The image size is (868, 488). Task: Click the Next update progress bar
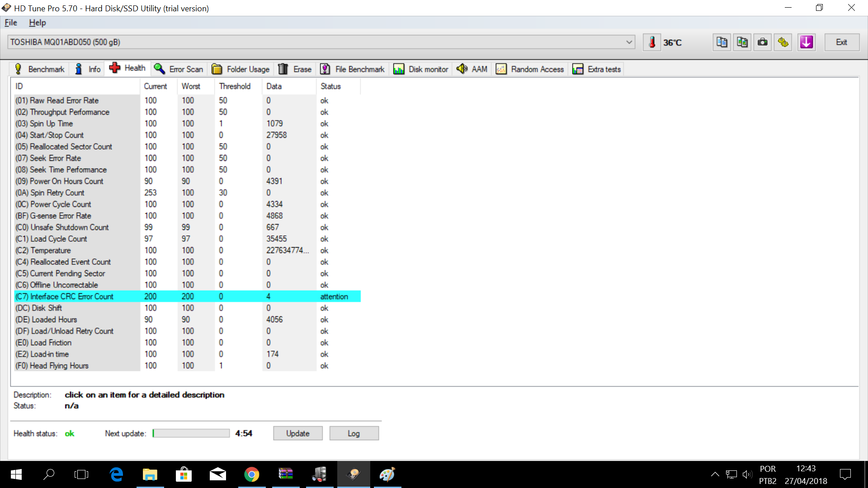(191, 433)
